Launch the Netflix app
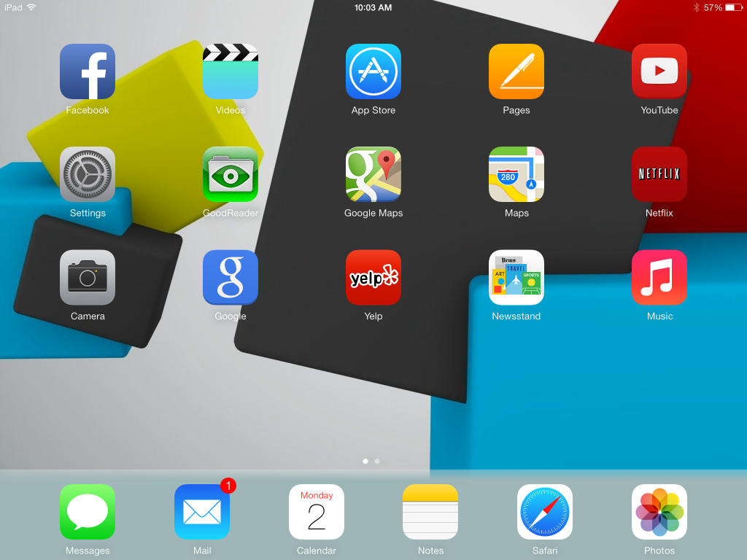This screenshot has width=747, height=560. [659, 174]
